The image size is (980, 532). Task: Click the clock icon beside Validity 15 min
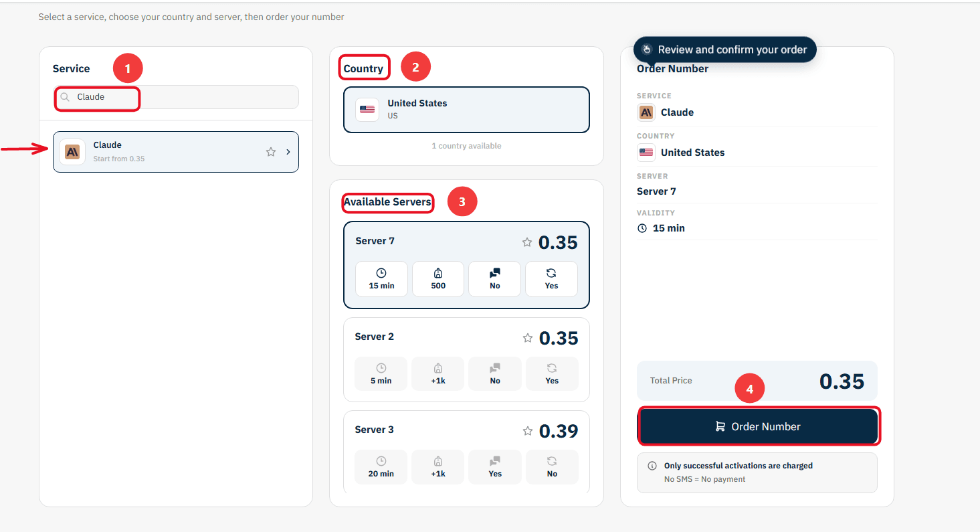[642, 228]
